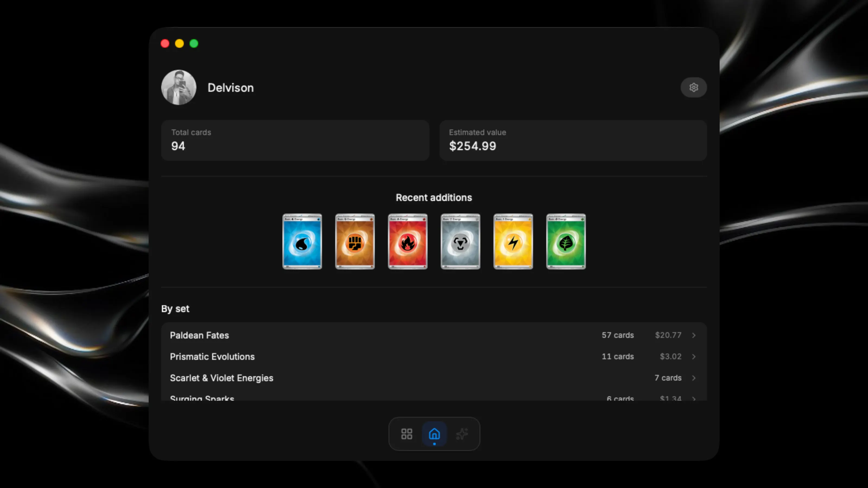
Task: Click the Recent additions heading
Action: [x=434, y=198]
